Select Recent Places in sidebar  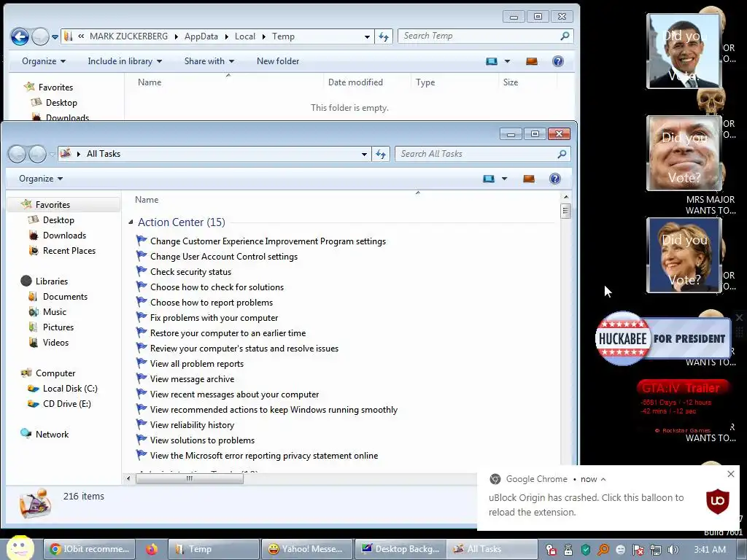[x=69, y=251]
